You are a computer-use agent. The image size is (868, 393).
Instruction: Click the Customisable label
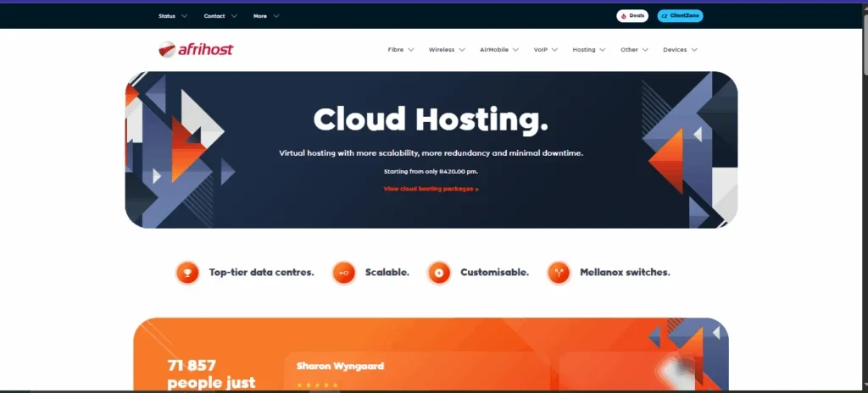click(494, 273)
